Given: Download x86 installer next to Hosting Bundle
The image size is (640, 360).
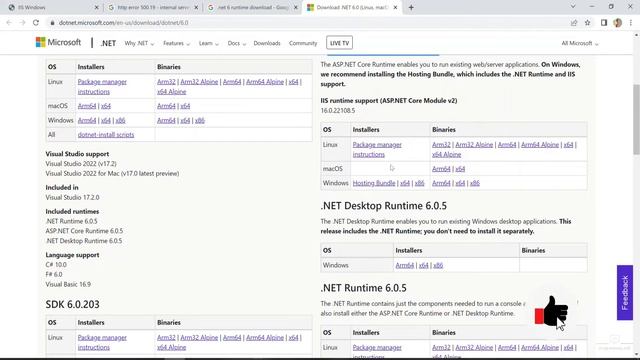Looking at the screenshot, I should [x=420, y=183].
